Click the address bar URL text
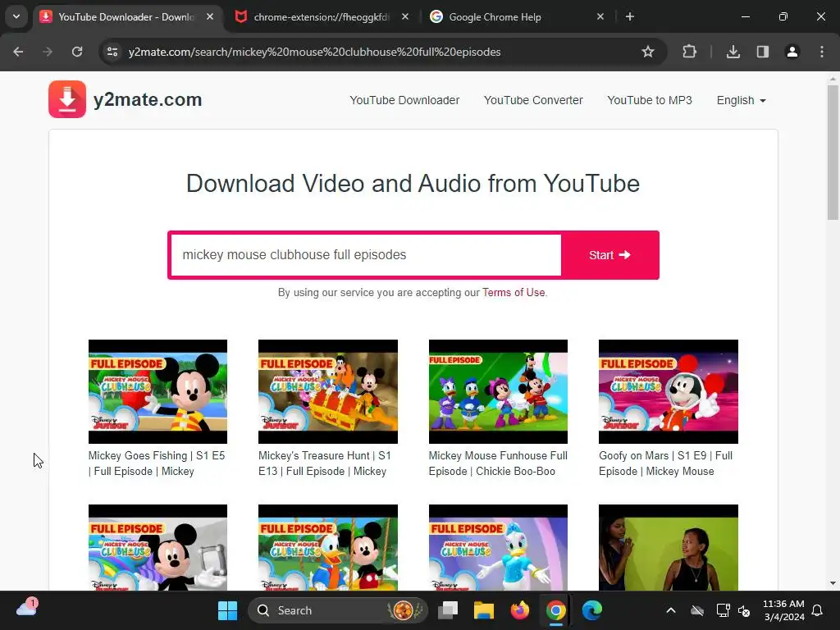The height and width of the screenshot is (630, 840). pos(314,52)
